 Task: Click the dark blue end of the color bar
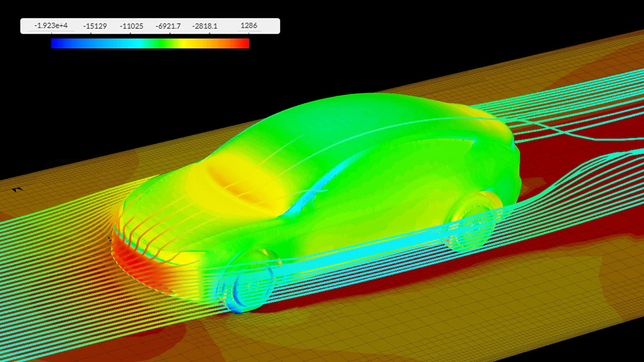(x=55, y=43)
